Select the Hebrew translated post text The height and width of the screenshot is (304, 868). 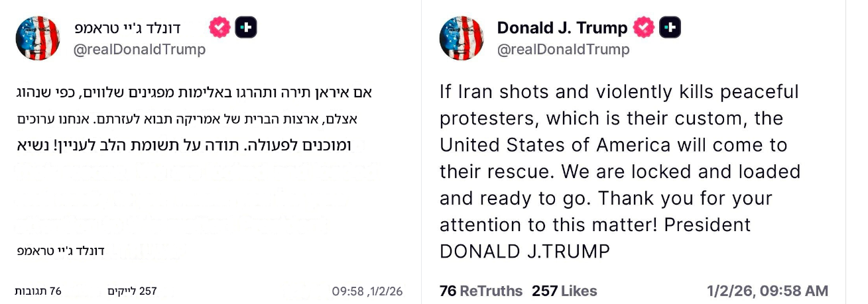(x=198, y=119)
